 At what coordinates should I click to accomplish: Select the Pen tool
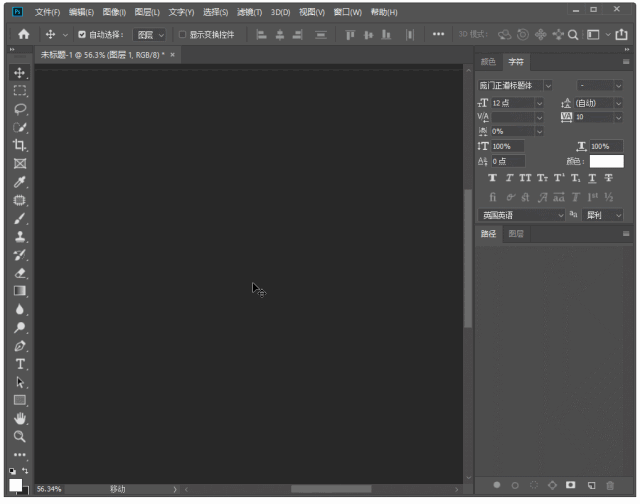[19, 346]
